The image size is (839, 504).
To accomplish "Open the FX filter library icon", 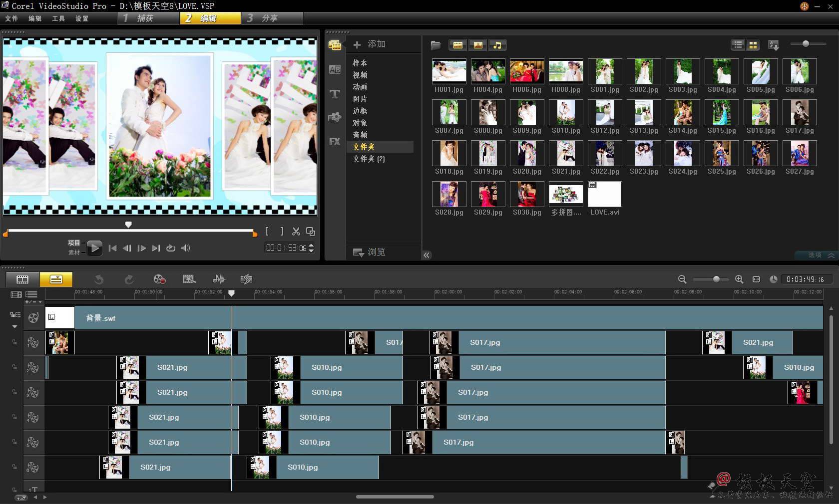I will tap(335, 141).
